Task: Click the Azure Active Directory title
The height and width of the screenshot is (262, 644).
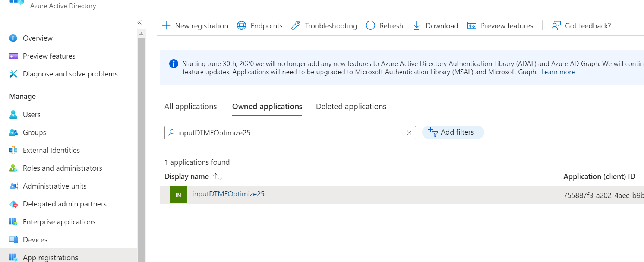Action: [63, 6]
